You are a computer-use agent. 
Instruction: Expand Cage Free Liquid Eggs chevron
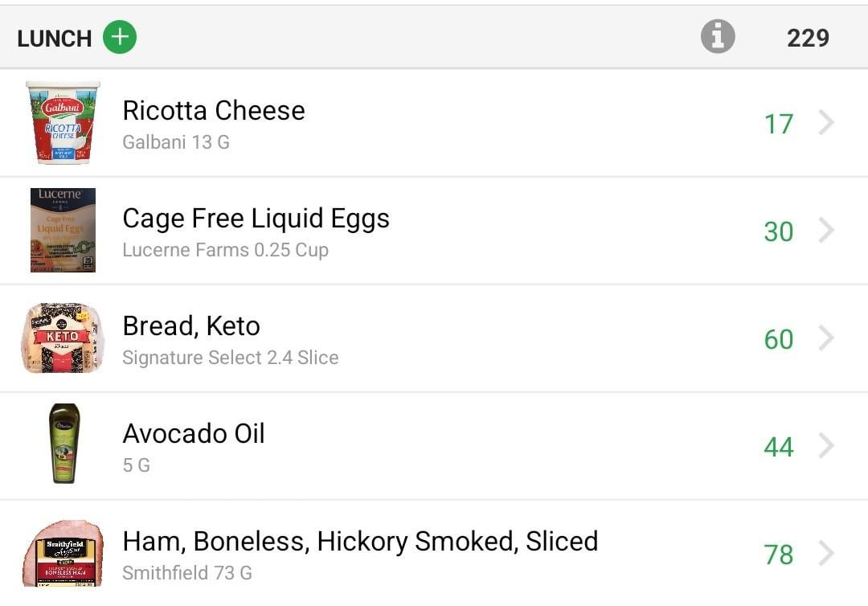click(826, 230)
